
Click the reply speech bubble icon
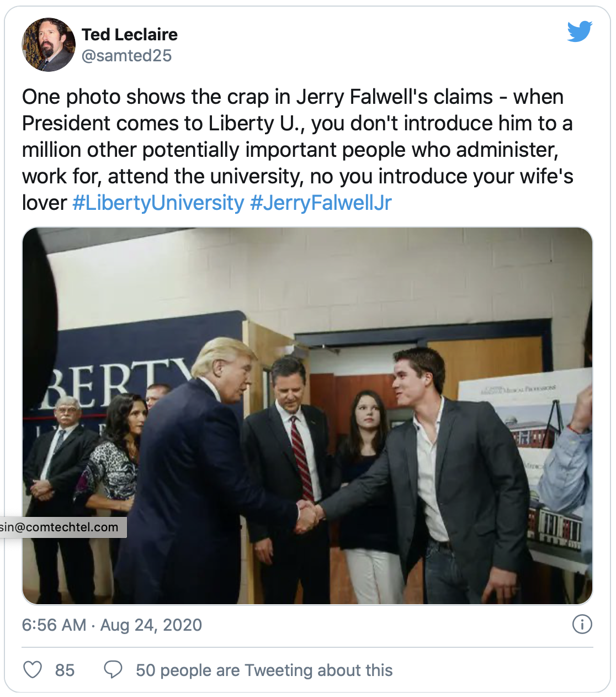click(x=113, y=669)
